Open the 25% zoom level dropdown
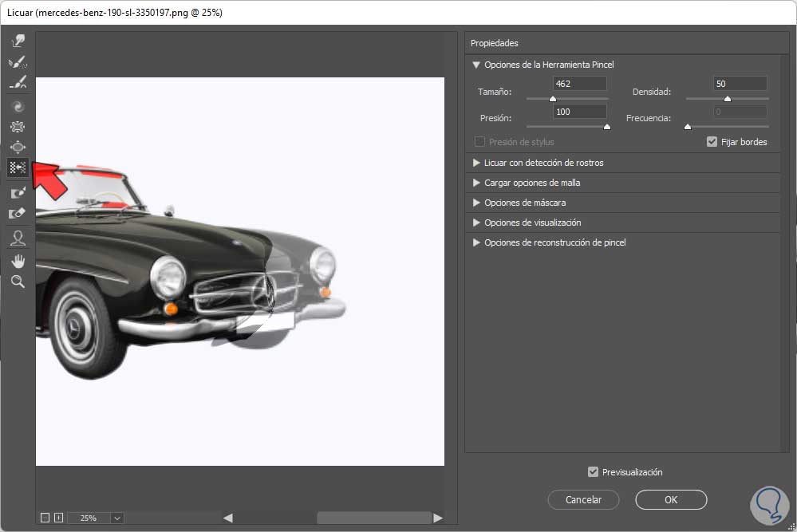This screenshot has height=532, width=797. coord(116,518)
